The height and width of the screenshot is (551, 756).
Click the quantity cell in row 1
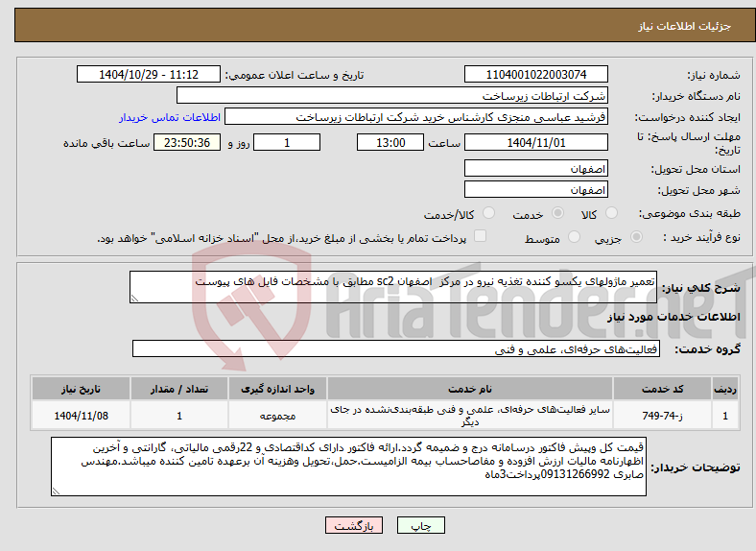pos(178,416)
